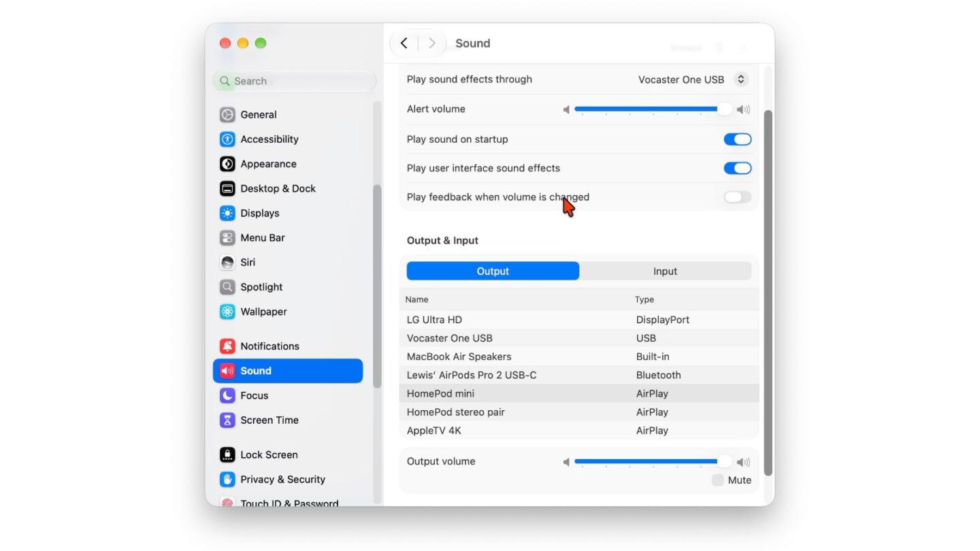Click the Sound speaker icon in sidebar
The height and width of the screenshot is (551, 980).
(x=227, y=371)
